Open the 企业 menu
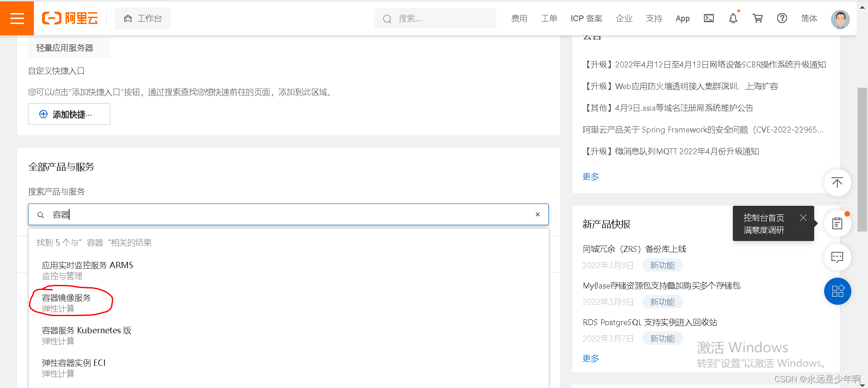Image resolution: width=868 pixels, height=388 pixels. pos(624,19)
